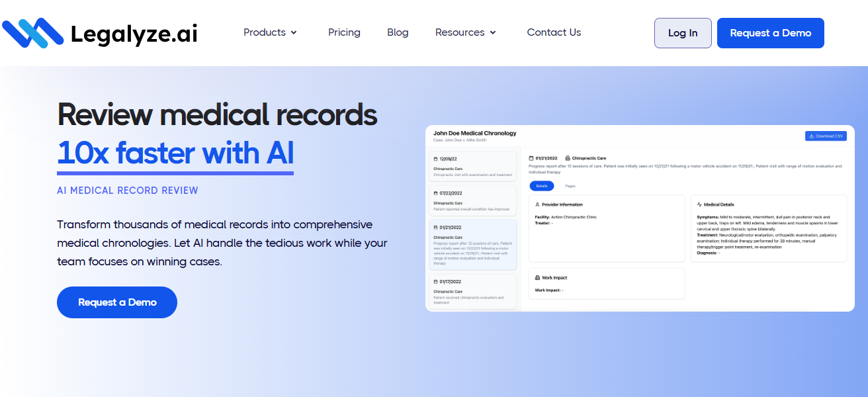Click the Download CSV button
Image resolution: width=868 pixels, height=397 pixels.
(x=826, y=136)
